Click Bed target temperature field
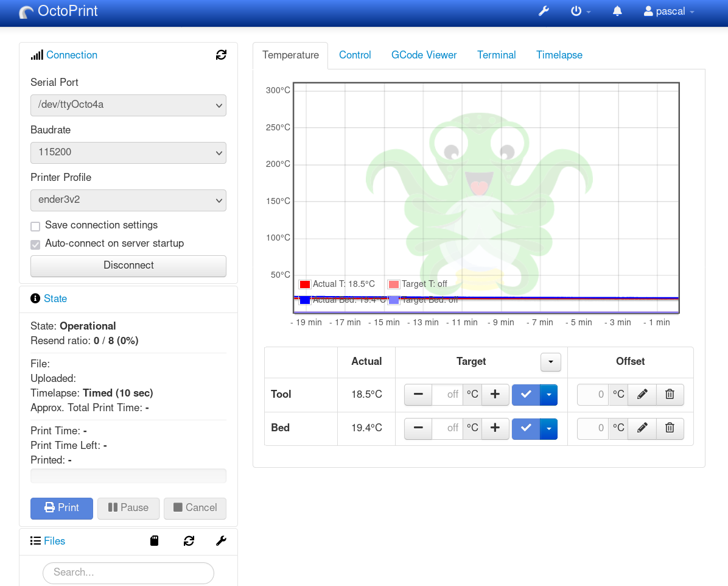This screenshot has height=586, width=728. pos(447,428)
